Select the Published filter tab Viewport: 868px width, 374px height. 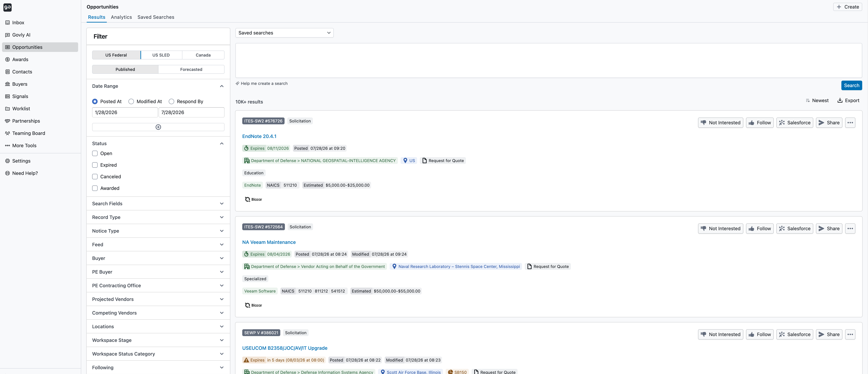coord(125,70)
